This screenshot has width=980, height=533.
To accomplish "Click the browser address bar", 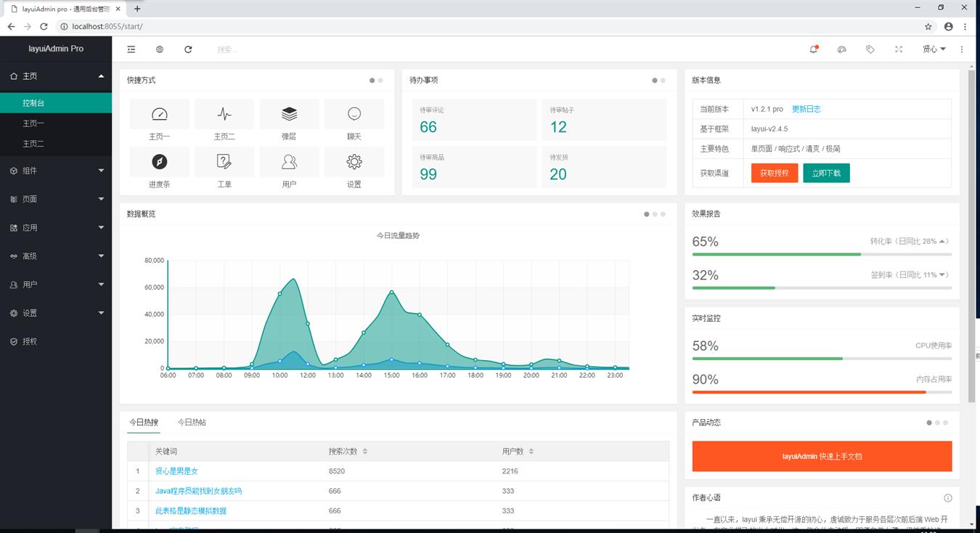I will pyautogui.click(x=486, y=26).
